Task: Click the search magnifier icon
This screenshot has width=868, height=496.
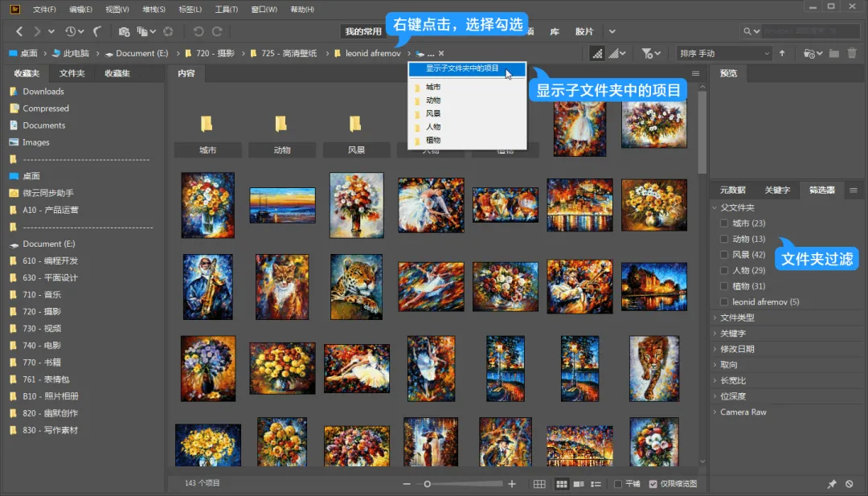Action: [x=747, y=31]
